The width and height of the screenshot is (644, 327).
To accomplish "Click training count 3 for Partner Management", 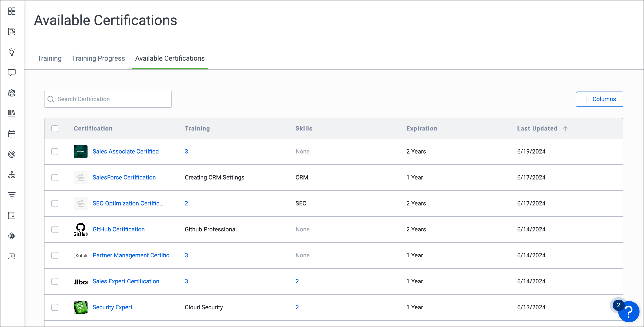I will point(186,255).
